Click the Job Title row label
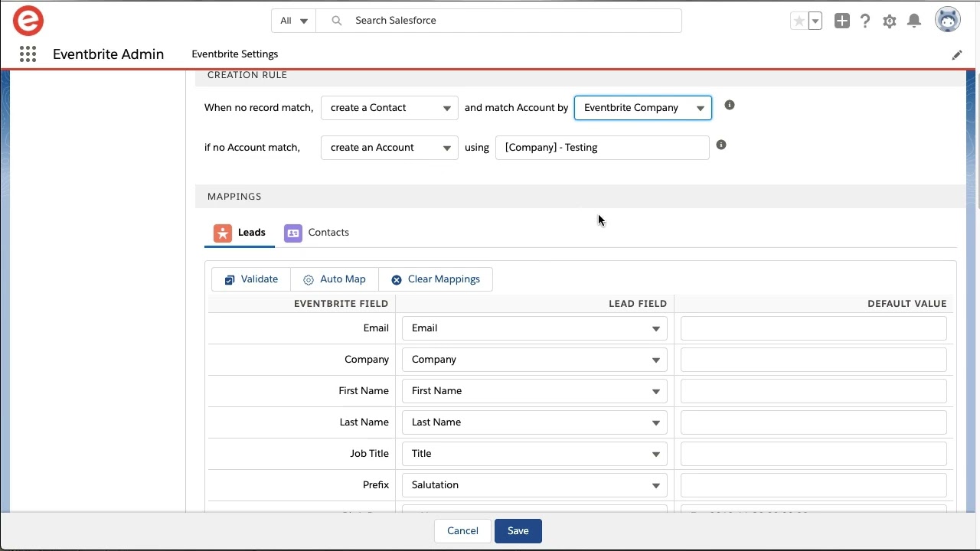Viewport: 980px width, 551px height. click(370, 454)
